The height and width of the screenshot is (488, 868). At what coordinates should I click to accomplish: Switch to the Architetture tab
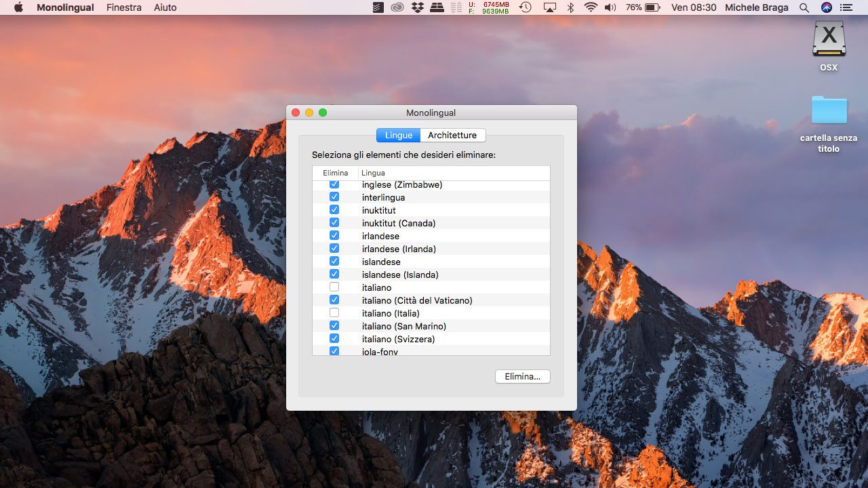[452, 135]
